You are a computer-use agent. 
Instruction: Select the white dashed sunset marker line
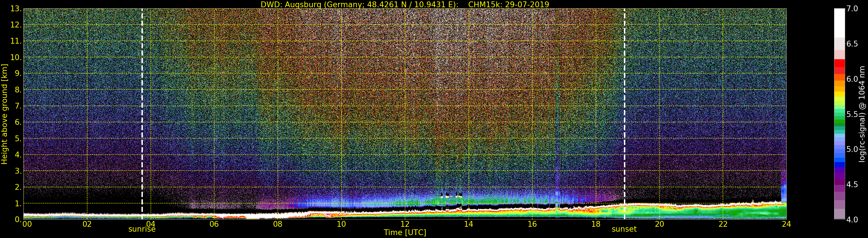pos(624,114)
